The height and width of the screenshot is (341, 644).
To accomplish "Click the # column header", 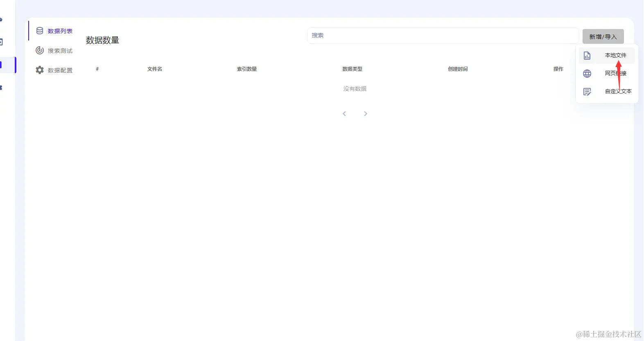I will click(x=97, y=69).
